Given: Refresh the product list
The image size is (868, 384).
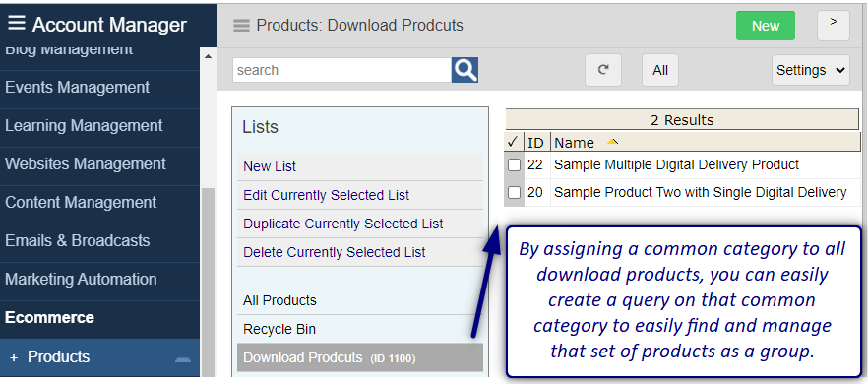Looking at the screenshot, I should pos(603,70).
